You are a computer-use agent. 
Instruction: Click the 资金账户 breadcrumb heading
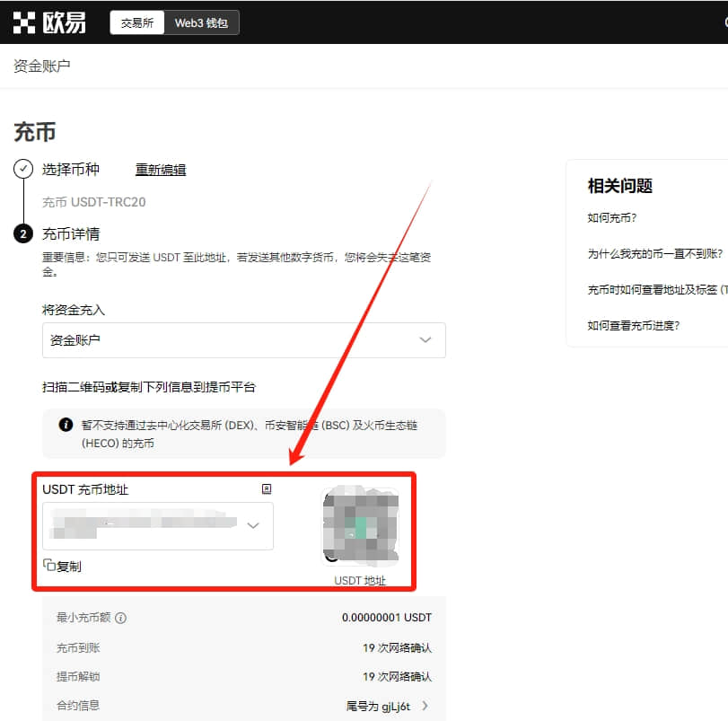tap(42, 66)
